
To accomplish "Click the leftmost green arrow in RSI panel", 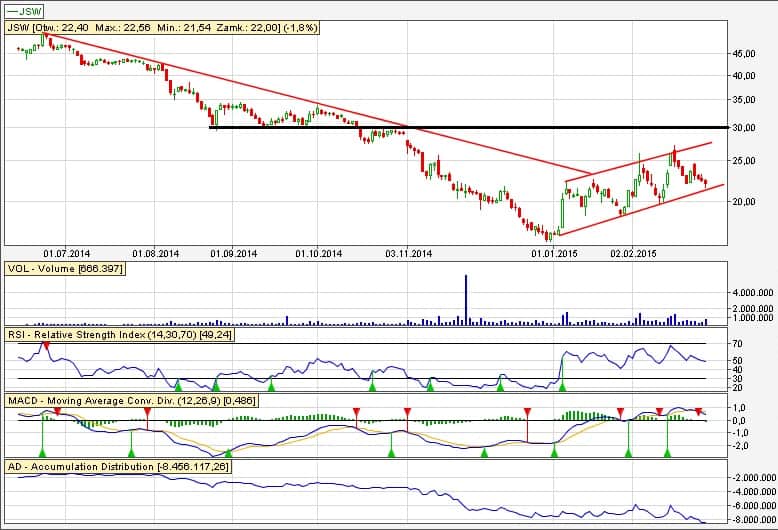I will pyautogui.click(x=178, y=384).
